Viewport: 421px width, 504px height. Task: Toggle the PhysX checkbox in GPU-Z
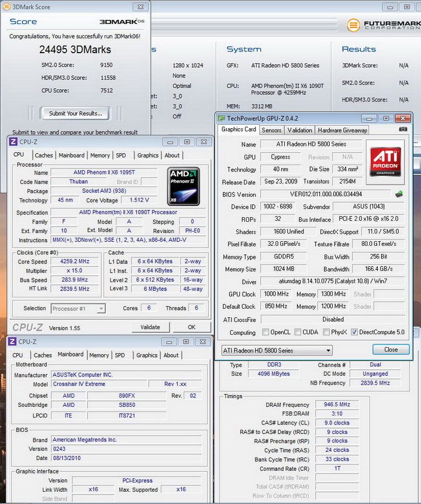click(326, 332)
